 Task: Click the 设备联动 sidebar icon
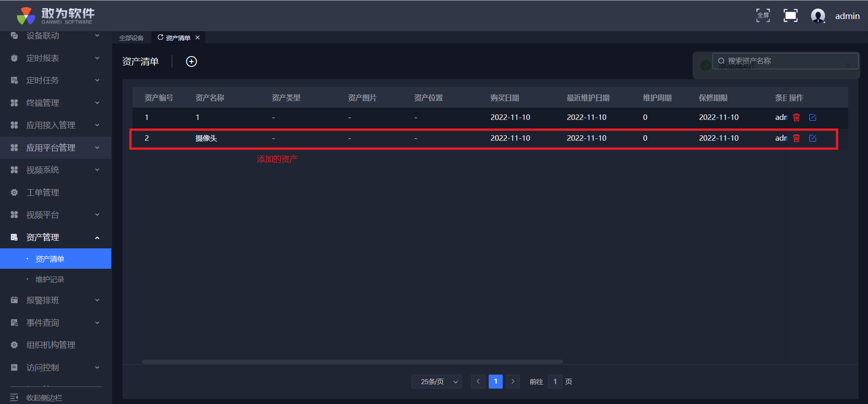(14, 35)
